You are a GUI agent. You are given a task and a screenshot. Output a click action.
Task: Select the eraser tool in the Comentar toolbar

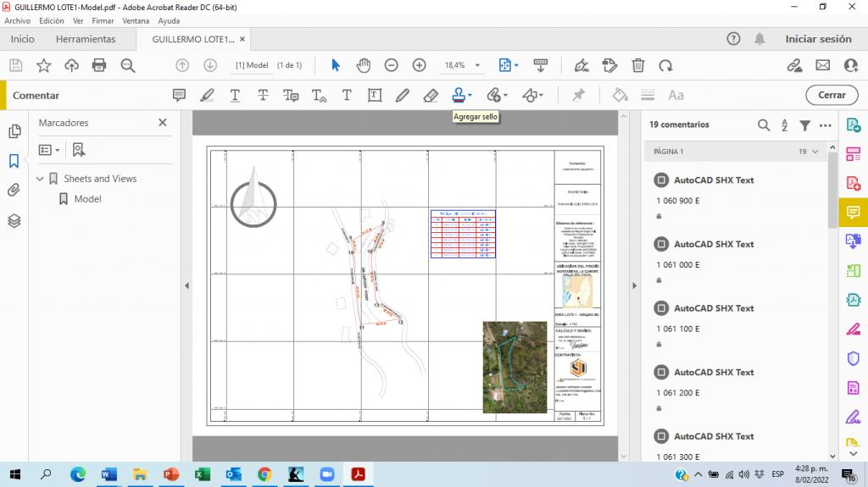click(x=431, y=96)
